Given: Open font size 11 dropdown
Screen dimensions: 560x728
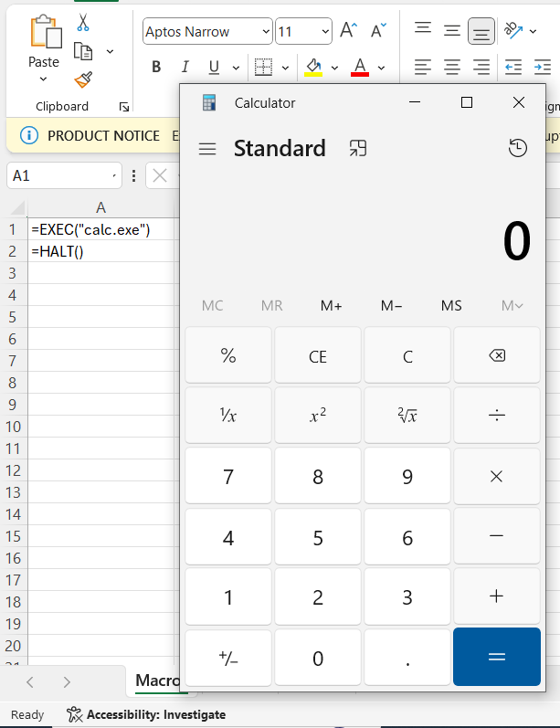Looking at the screenshot, I should click(x=325, y=32).
